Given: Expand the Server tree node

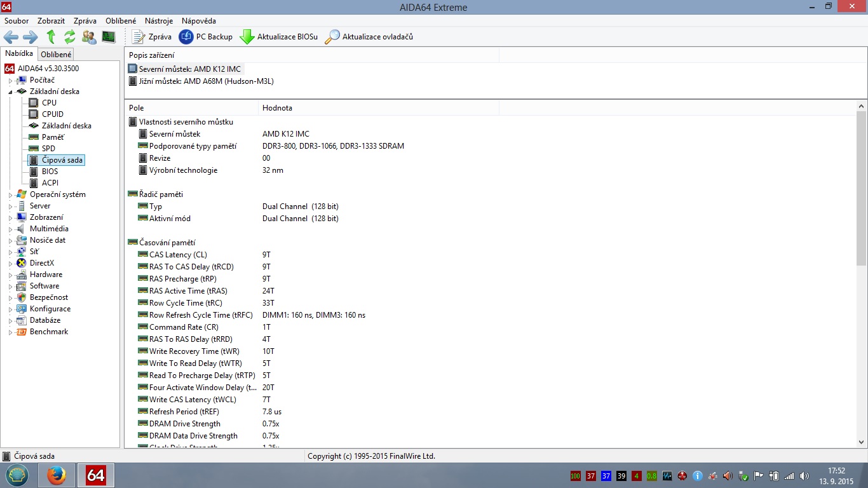Looking at the screenshot, I should point(10,207).
